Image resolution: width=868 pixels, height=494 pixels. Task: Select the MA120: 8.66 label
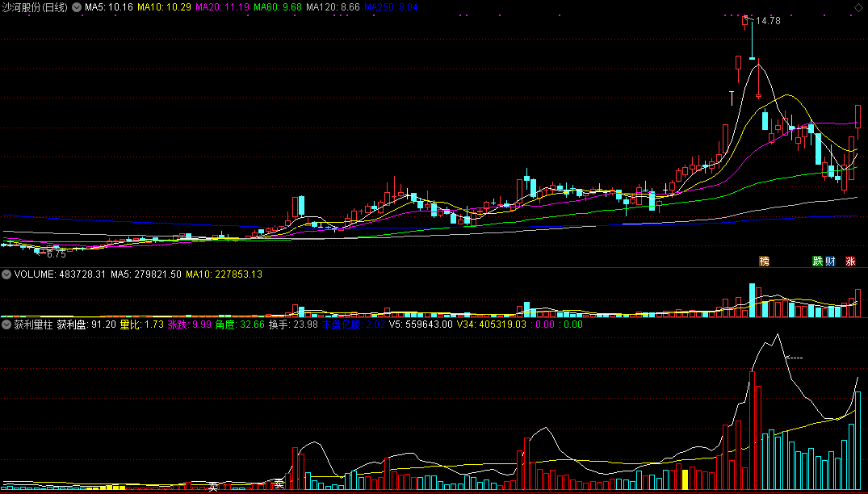click(333, 8)
